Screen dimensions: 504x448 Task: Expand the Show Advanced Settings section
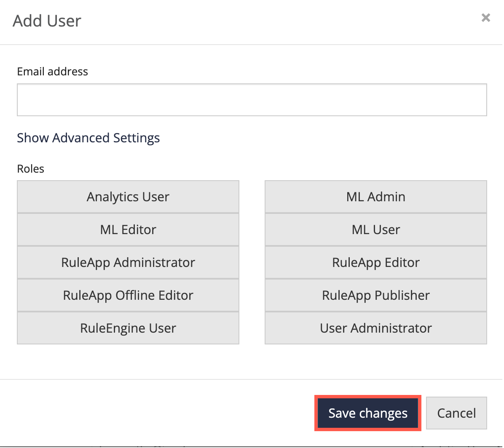coord(88,138)
